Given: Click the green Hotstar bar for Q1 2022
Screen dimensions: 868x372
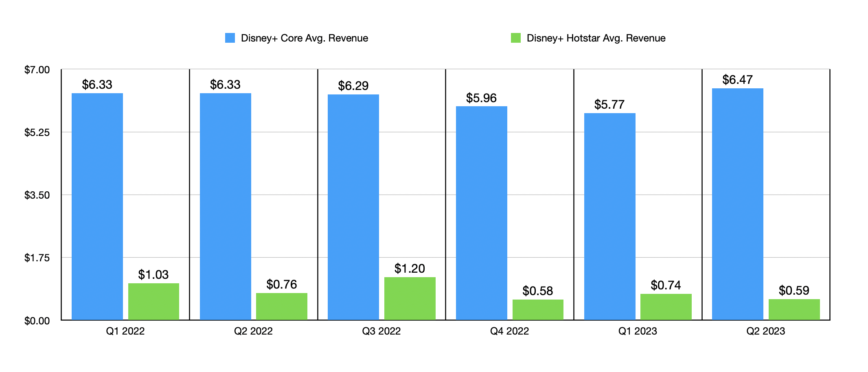Looking at the screenshot, I should tap(153, 302).
